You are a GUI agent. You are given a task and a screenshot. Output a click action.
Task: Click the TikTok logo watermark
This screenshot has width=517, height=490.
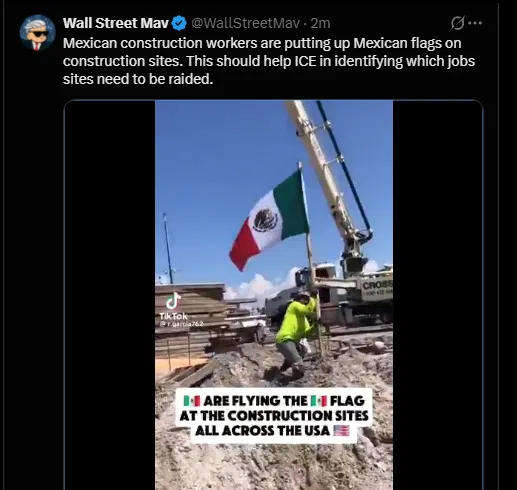(x=173, y=305)
